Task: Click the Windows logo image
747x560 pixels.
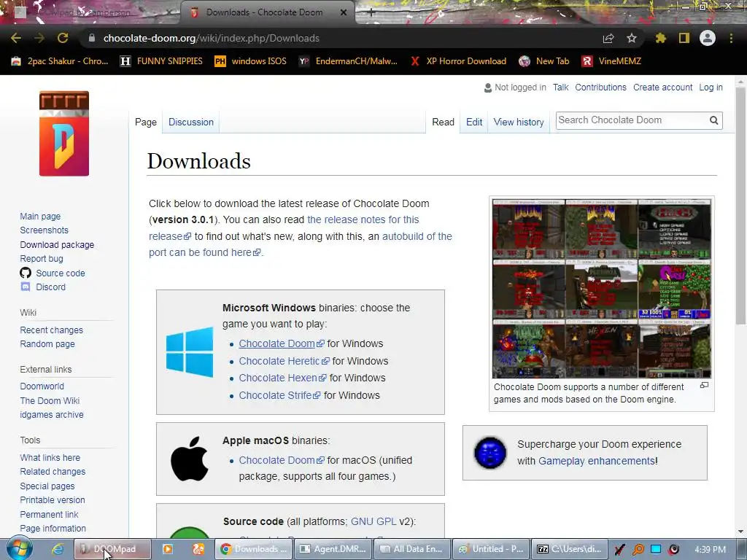Action: 190,352
